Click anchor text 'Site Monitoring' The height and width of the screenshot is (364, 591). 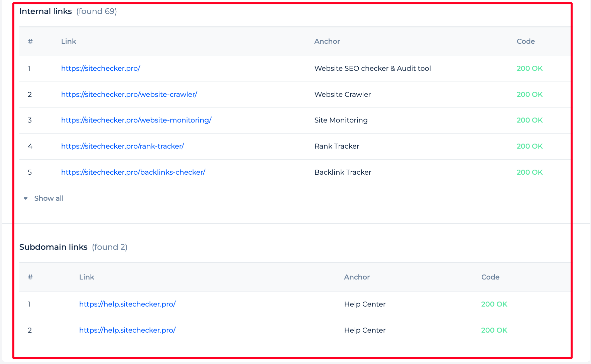(341, 120)
